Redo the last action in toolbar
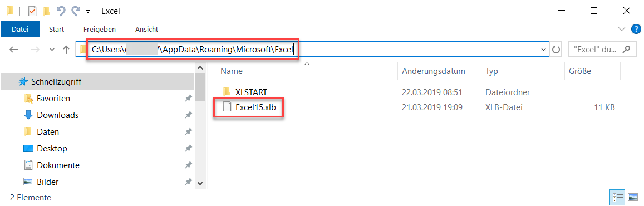644x206 pixels. (76, 11)
